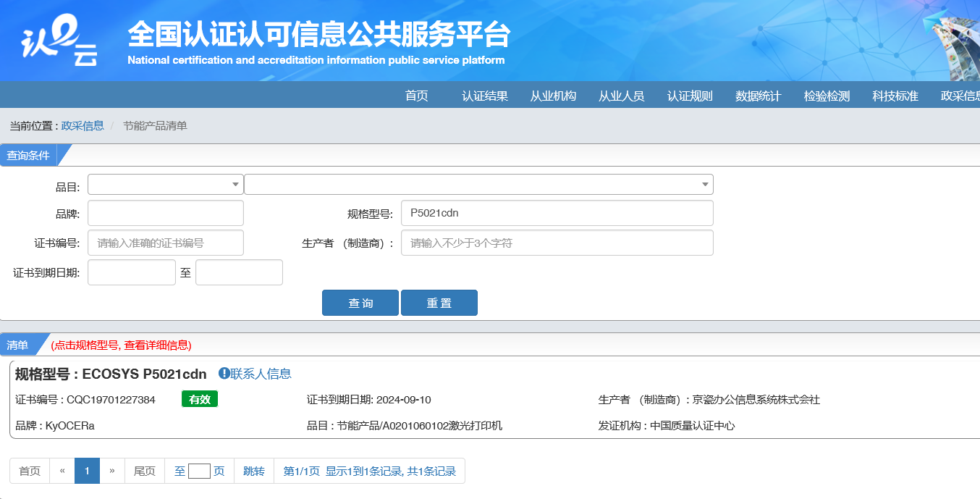Jump to 尾页 last page
Image resolution: width=980 pixels, height=499 pixels.
(x=145, y=471)
